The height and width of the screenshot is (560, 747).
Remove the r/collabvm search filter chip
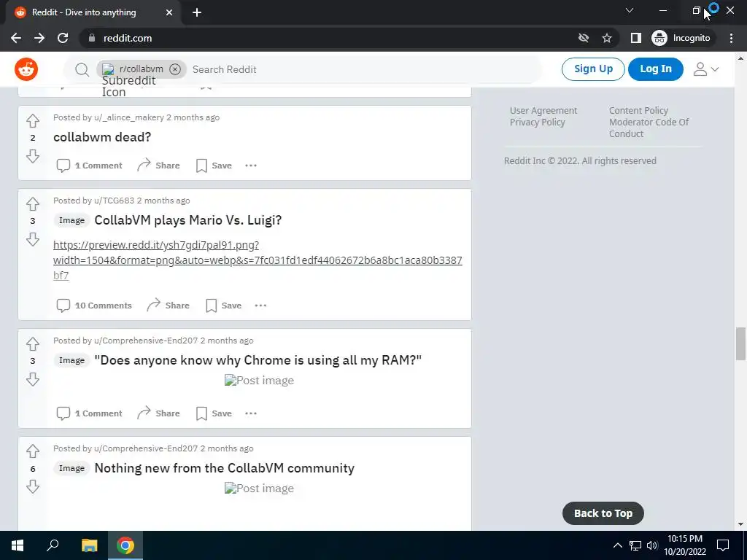pyautogui.click(x=175, y=69)
